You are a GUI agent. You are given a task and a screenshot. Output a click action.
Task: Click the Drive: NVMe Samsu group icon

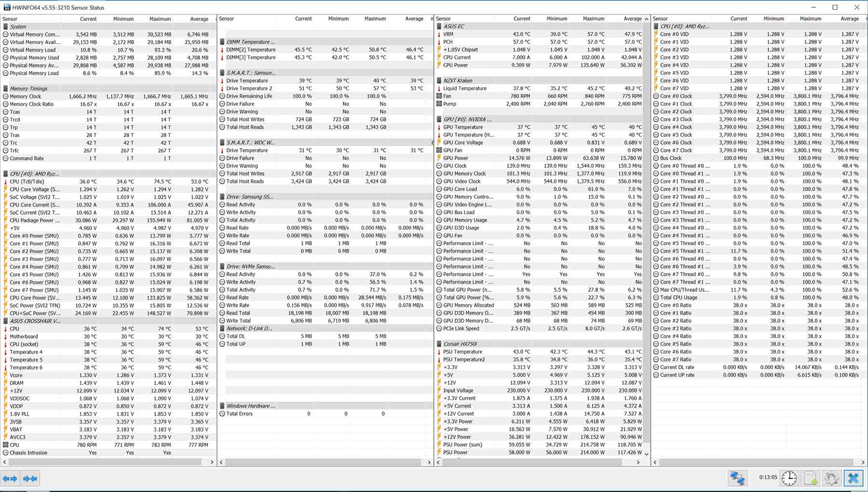tap(222, 266)
